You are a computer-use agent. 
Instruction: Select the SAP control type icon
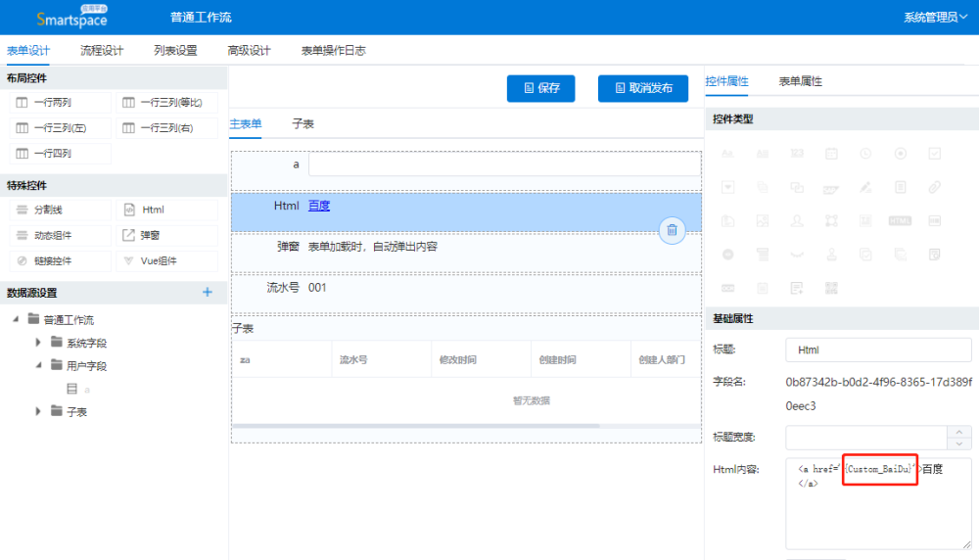[x=831, y=187]
